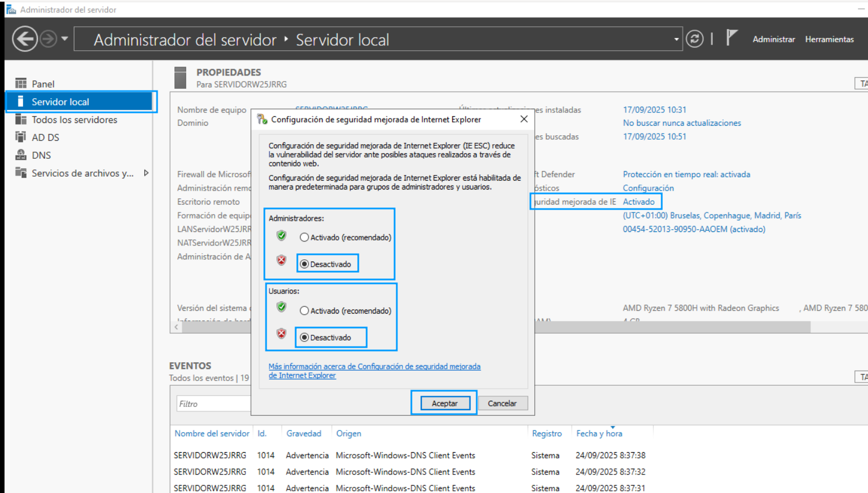The height and width of the screenshot is (493, 868).
Task: Click green shield icon under Administradores
Action: (282, 236)
